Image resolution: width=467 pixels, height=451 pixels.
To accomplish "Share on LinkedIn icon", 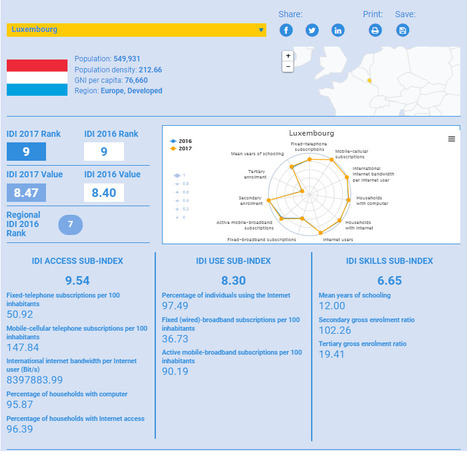I will 338,30.
